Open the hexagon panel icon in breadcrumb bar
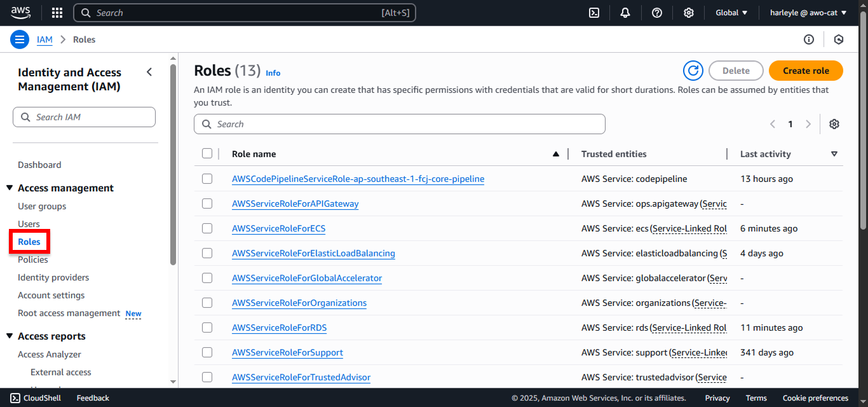 click(839, 39)
